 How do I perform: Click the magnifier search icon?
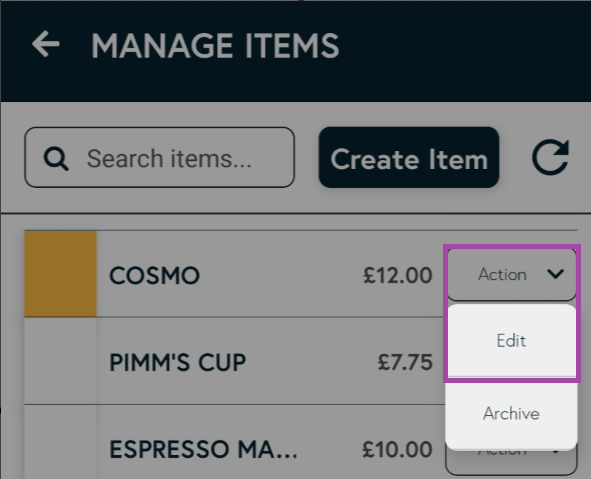pos(56,158)
